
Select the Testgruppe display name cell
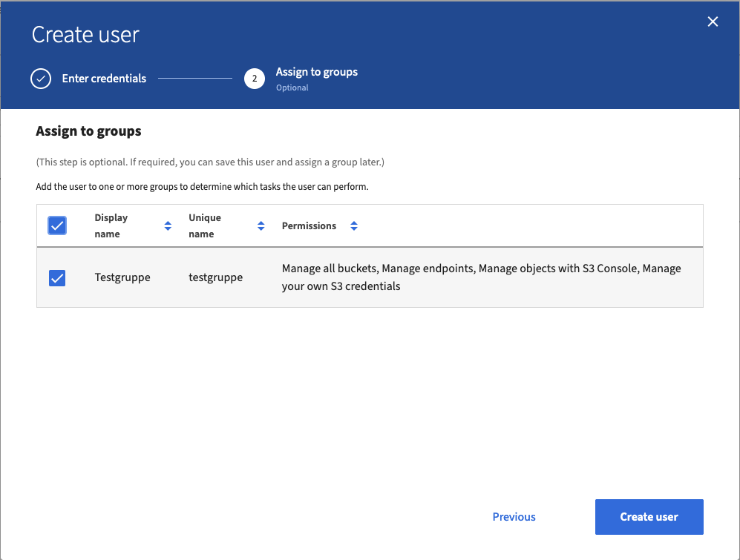pos(122,277)
